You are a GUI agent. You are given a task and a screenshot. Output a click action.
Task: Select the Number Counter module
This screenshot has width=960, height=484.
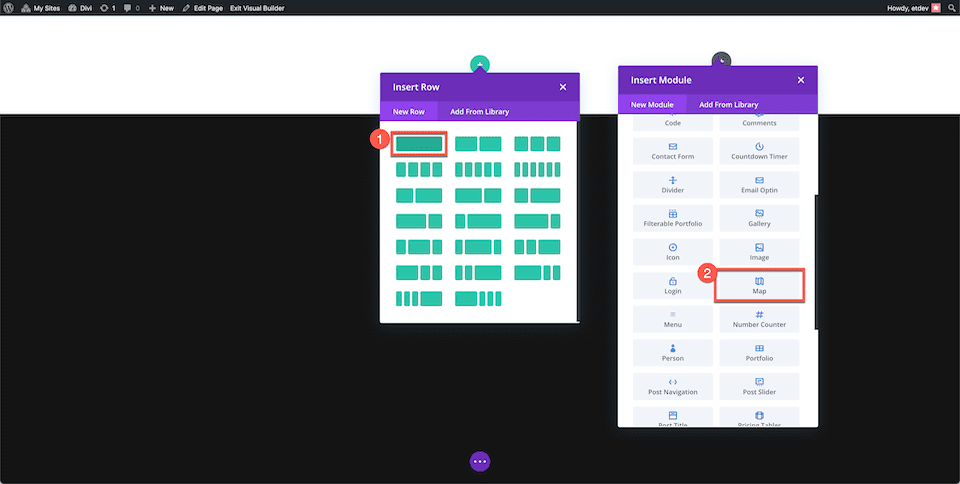coord(759,319)
